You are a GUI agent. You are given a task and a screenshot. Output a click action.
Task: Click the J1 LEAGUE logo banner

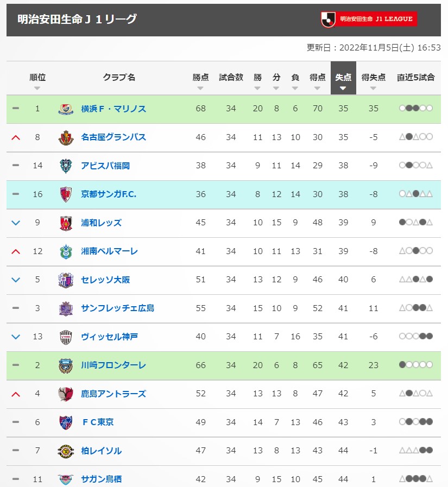(x=369, y=19)
